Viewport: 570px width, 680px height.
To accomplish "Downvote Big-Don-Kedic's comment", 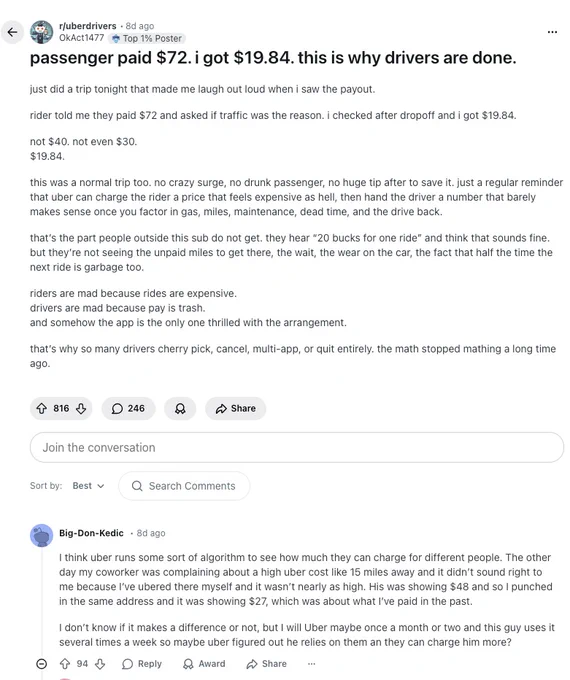I will [x=100, y=664].
